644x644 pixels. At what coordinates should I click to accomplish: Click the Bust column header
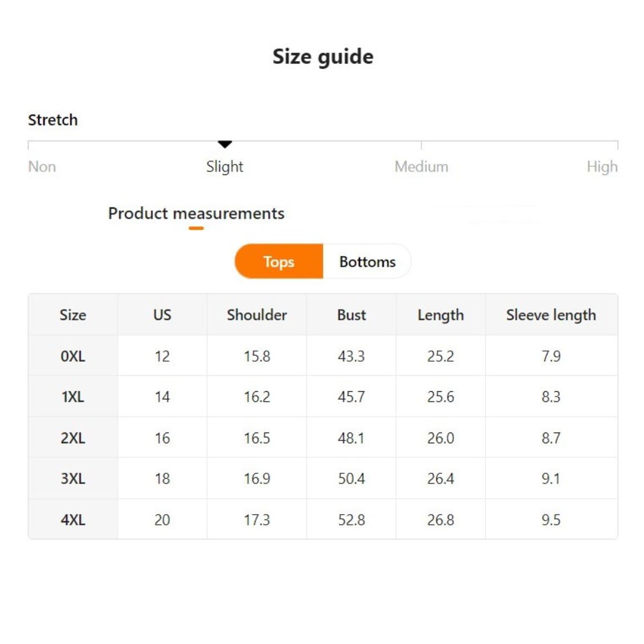click(x=352, y=315)
